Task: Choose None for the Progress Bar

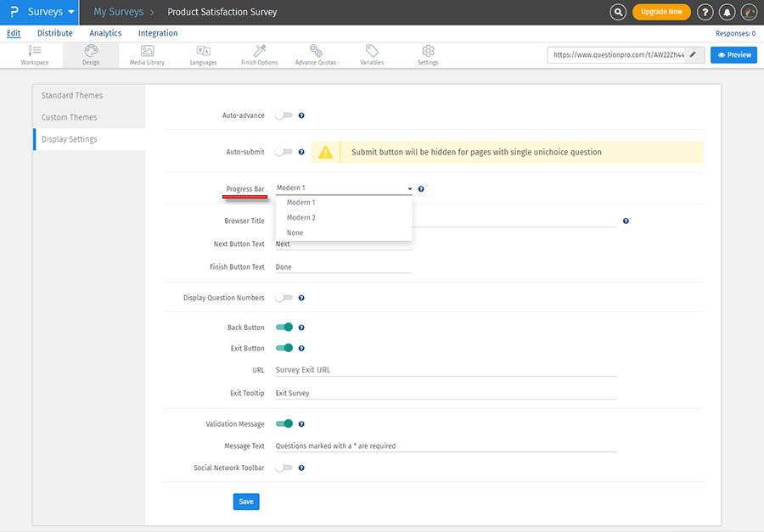Action: pyautogui.click(x=293, y=232)
